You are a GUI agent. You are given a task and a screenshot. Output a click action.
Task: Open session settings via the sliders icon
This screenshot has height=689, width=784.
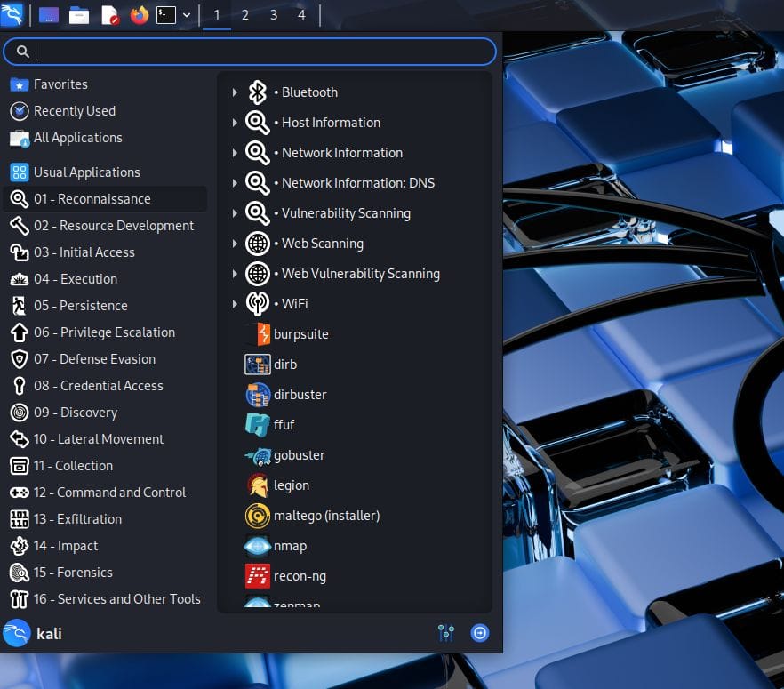click(x=445, y=633)
